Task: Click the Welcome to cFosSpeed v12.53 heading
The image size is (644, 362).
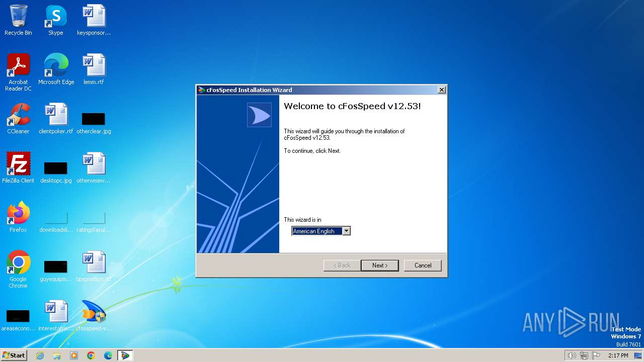Action: coord(352,106)
